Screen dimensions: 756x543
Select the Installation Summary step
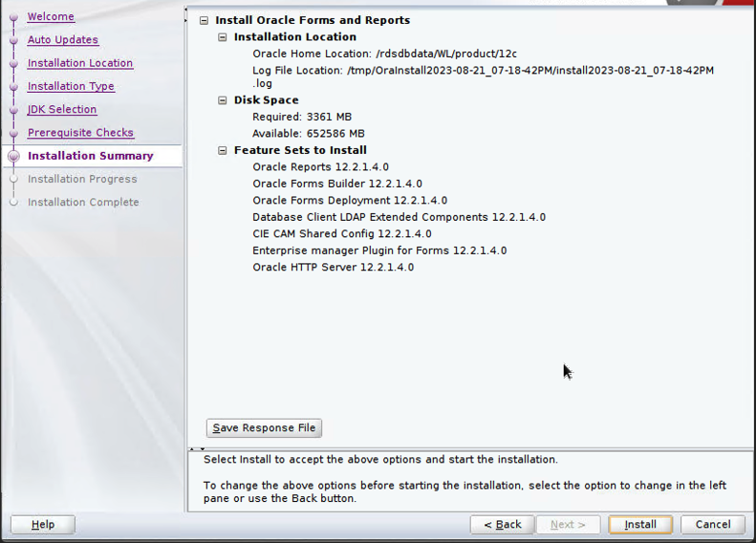(x=90, y=156)
